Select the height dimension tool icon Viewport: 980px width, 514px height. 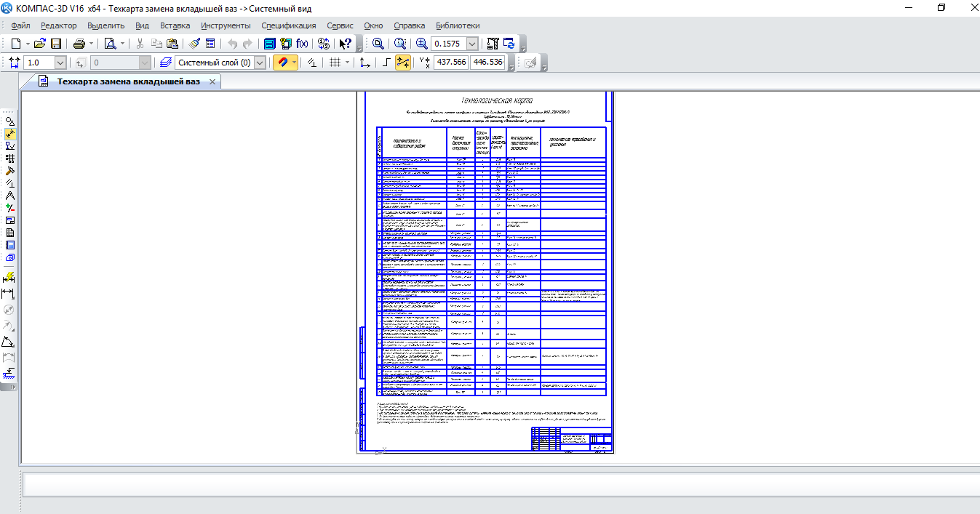pyautogui.click(x=9, y=373)
